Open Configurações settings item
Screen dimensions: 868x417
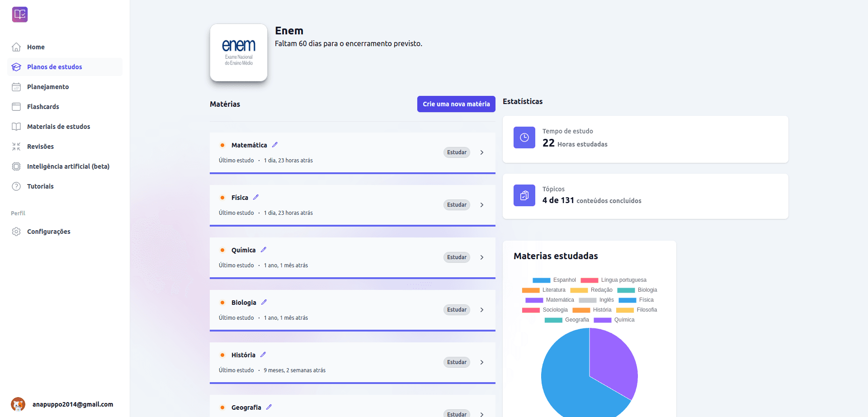tap(65, 232)
